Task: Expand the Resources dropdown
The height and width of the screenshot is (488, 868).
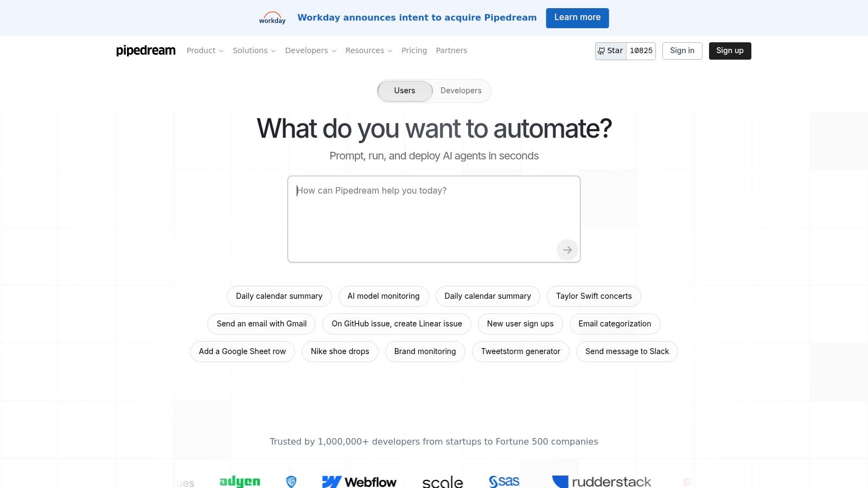Action: coord(368,50)
